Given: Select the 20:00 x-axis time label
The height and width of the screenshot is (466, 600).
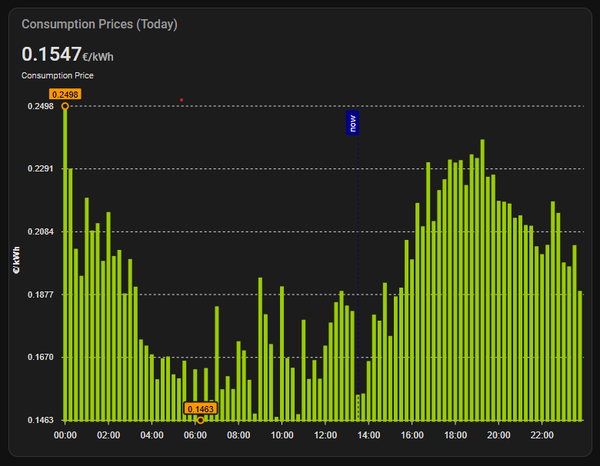Looking at the screenshot, I should [x=498, y=435].
